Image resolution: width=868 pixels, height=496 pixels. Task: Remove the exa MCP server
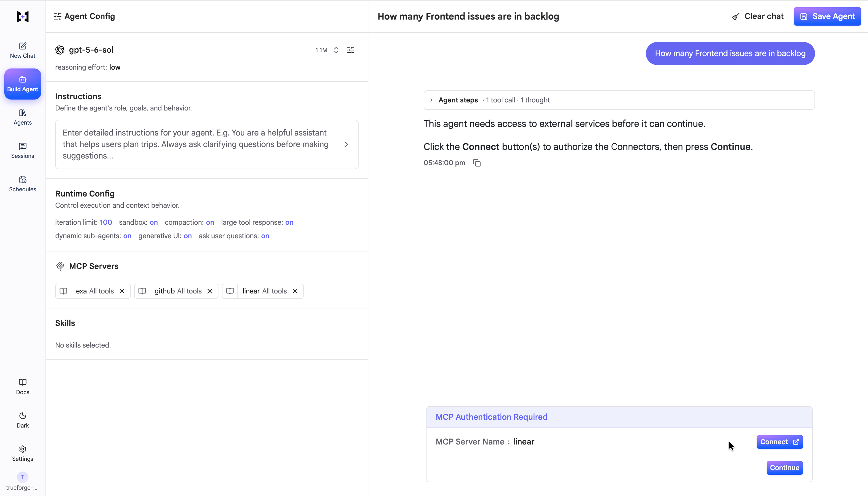click(x=122, y=291)
